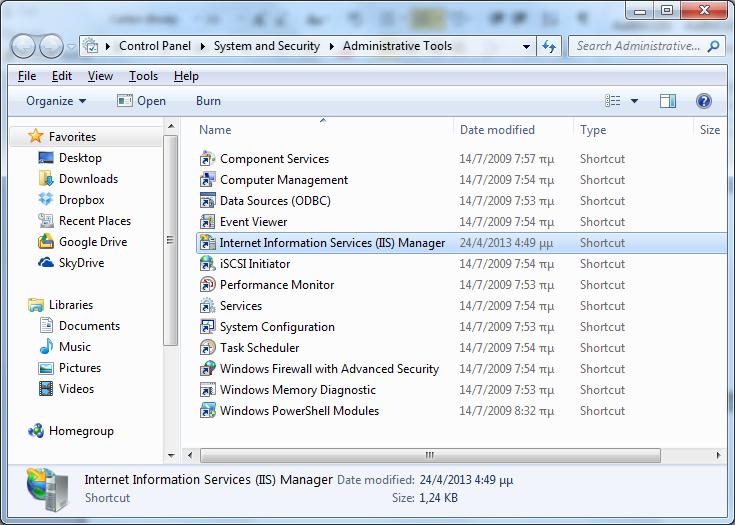Click horizontal scrollbar right arrow
This screenshot has width=735, height=525.
click(718, 455)
